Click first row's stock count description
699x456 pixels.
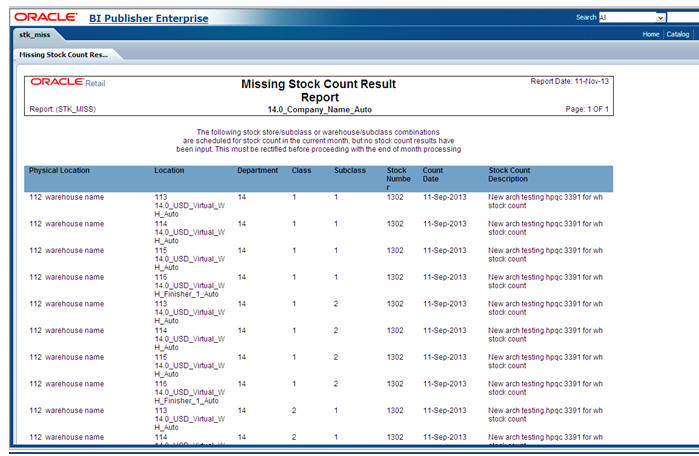pyautogui.click(x=545, y=201)
